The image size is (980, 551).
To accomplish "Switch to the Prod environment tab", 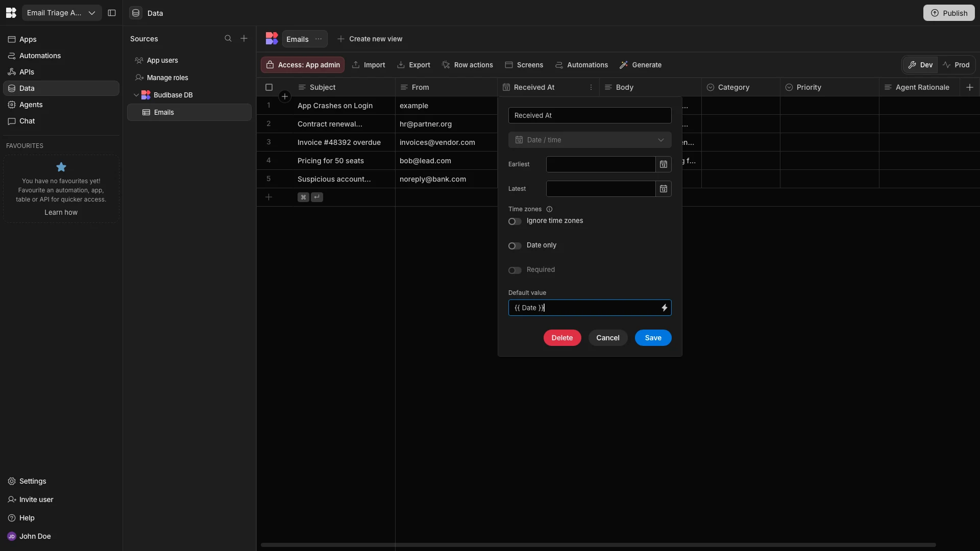I will (x=956, y=65).
